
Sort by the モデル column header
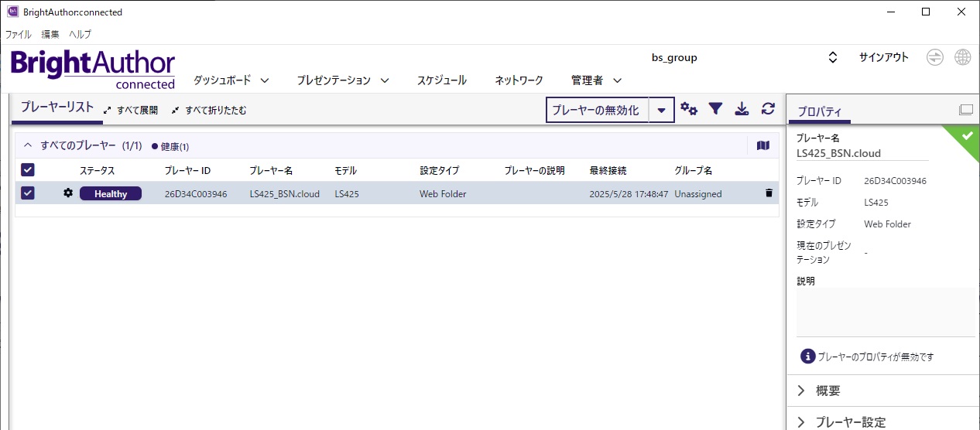(x=346, y=170)
